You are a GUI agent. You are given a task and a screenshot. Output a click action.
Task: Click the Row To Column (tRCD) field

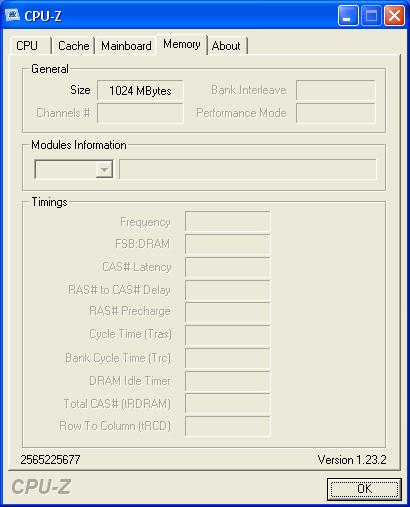coord(228,426)
